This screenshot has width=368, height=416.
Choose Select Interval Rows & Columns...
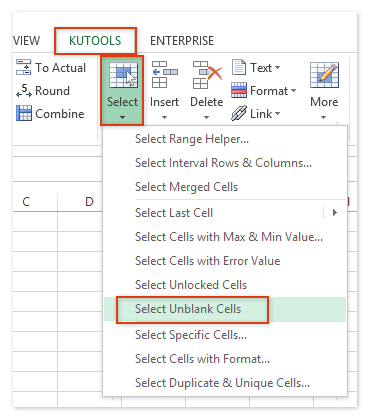225,163
